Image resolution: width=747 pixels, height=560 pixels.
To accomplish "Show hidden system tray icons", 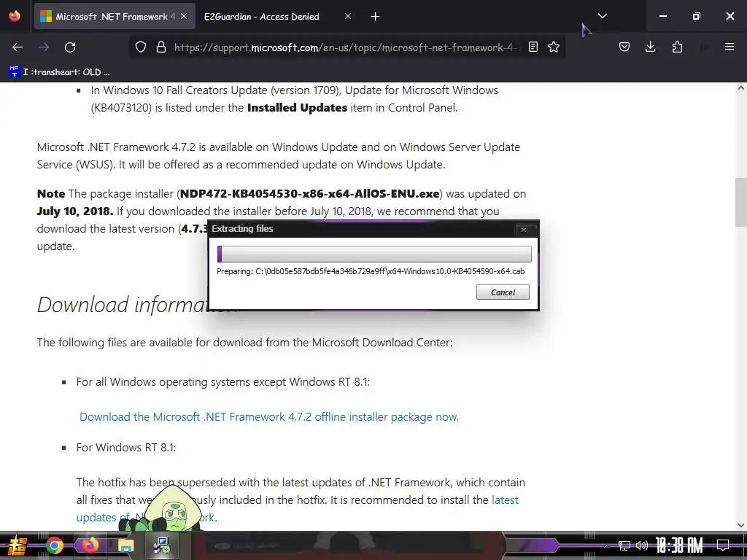I will (606, 545).
